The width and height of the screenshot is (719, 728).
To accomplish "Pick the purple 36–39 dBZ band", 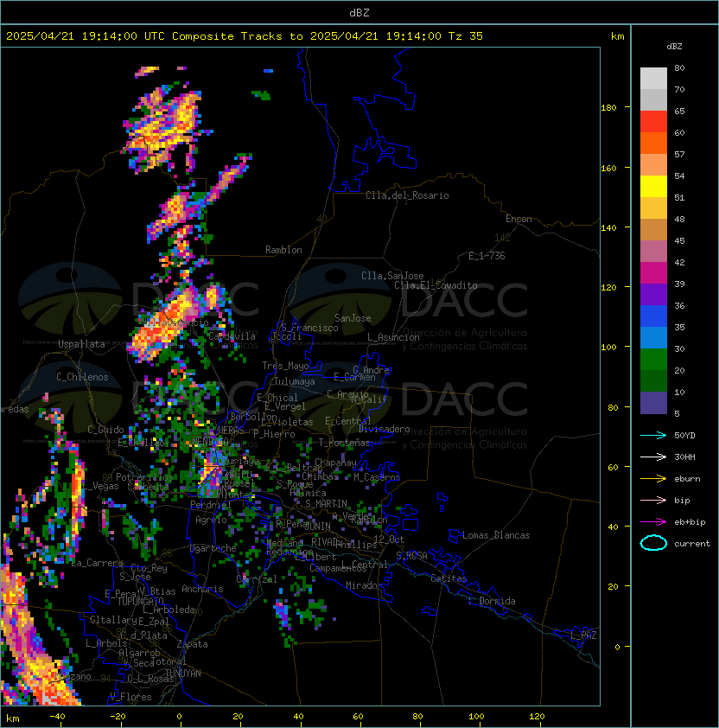I will pyautogui.click(x=653, y=294).
